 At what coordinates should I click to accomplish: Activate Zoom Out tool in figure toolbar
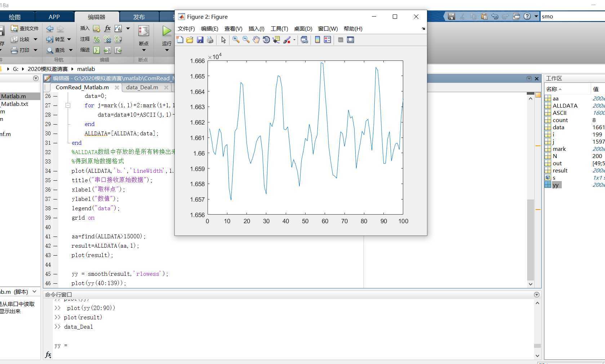click(x=246, y=40)
